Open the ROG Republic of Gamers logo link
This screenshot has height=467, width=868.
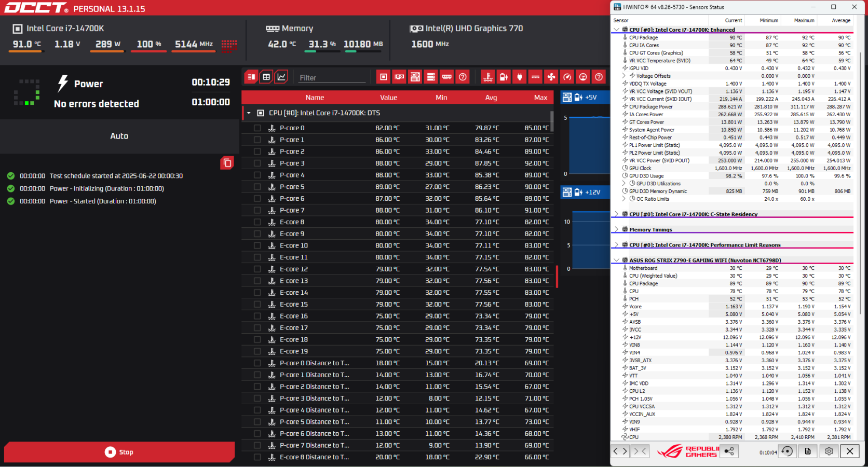687,451
